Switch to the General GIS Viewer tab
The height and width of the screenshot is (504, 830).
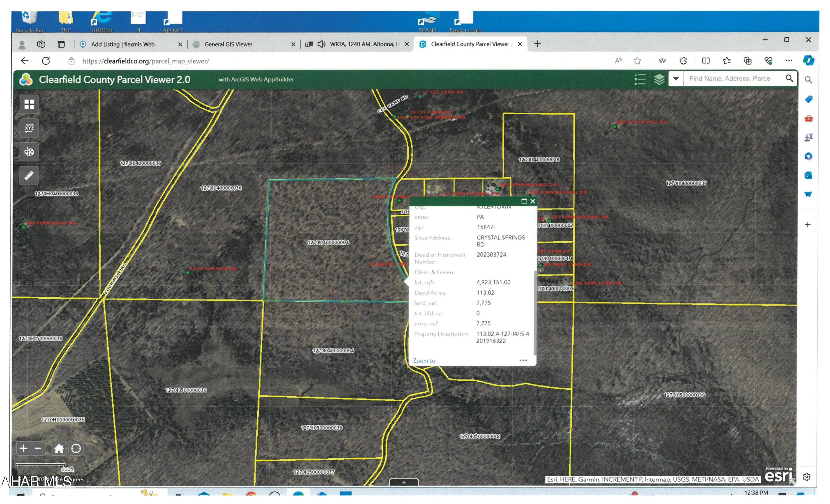228,44
